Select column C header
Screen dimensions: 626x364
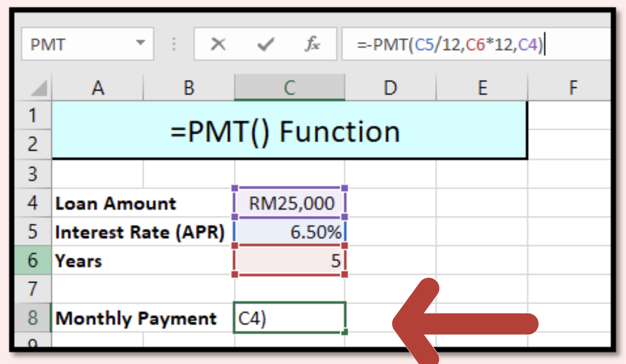289,88
